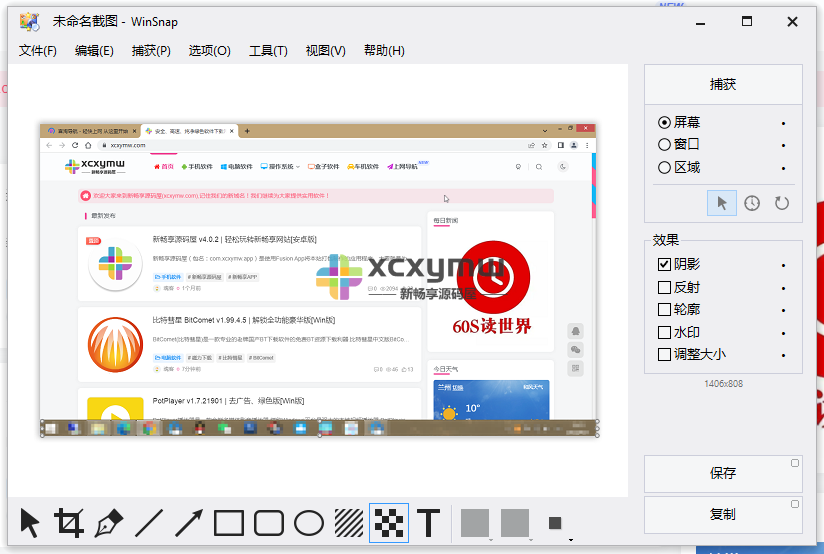Screen dimensions: 824x554
Task: Select the Pen drawing tool
Action: (109, 523)
